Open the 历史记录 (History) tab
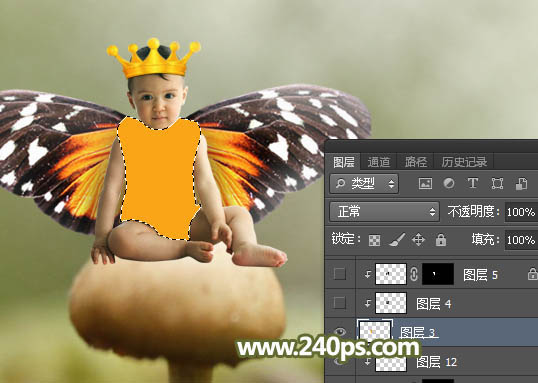 [464, 162]
